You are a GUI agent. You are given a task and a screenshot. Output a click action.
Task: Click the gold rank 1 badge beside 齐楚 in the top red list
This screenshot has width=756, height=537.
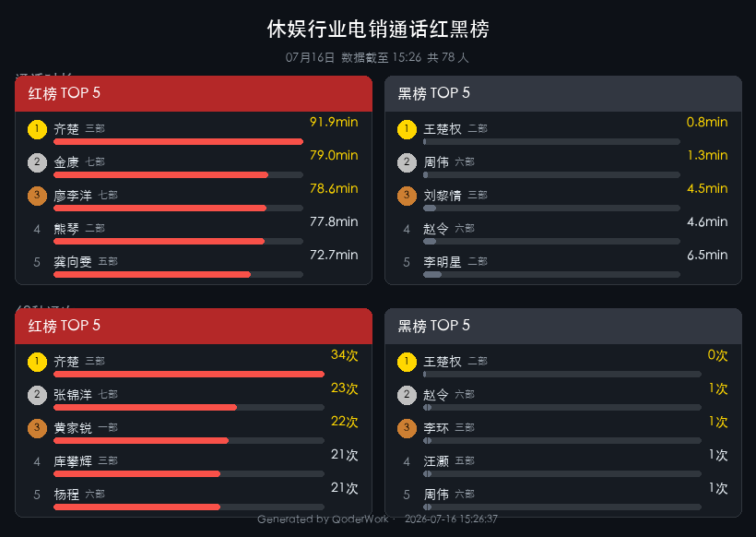tap(37, 129)
